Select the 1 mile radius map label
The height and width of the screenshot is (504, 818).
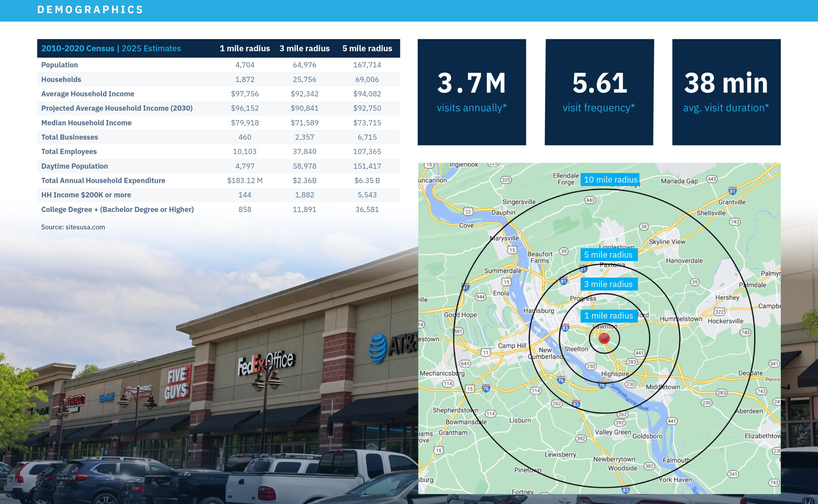pos(608,315)
